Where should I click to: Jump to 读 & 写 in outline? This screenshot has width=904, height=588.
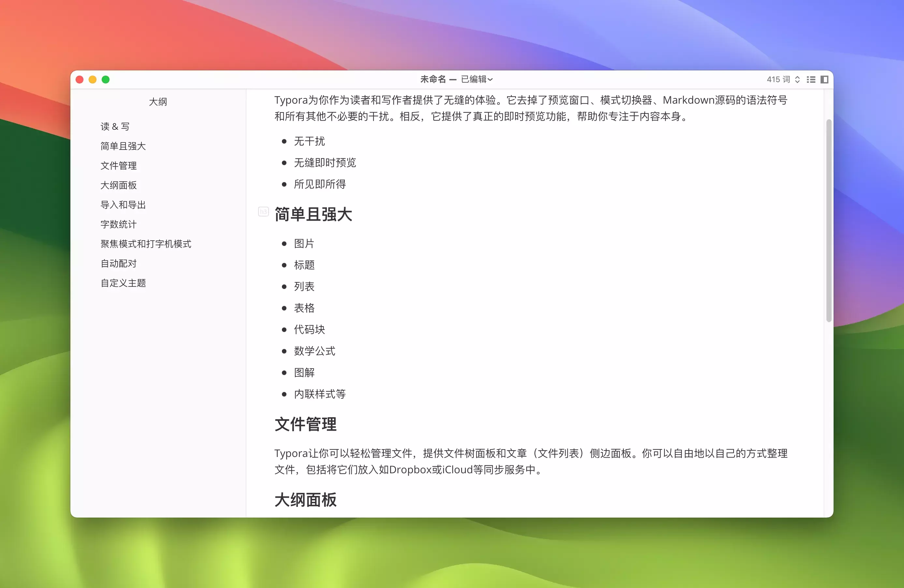pyautogui.click(x=115, y=126)
